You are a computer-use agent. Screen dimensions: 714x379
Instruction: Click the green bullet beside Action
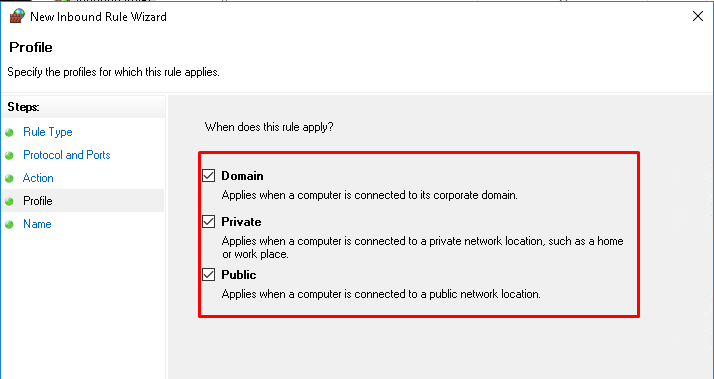click(x=9, y=178)
